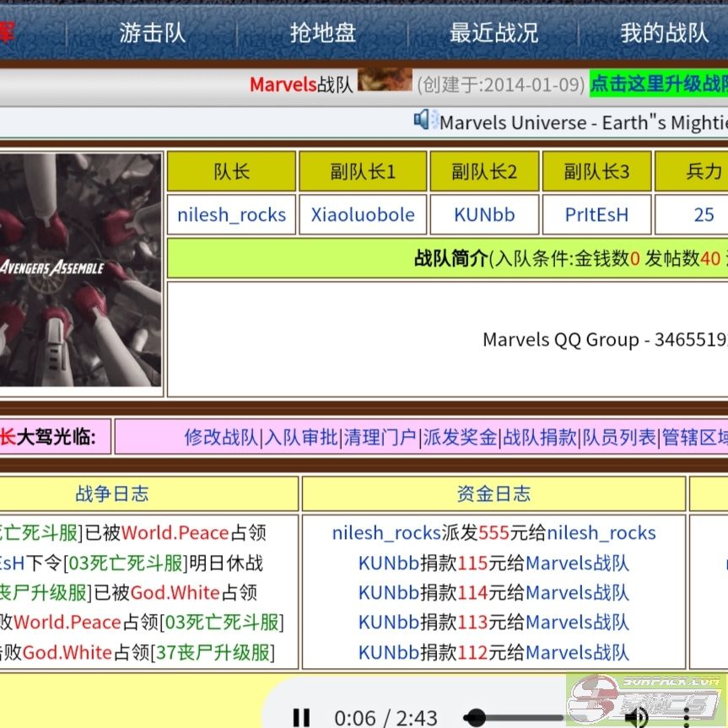Open Xiaoluobole vice-captain profile
This screenshot has height=728, width=728.
click(x=363, y=215)
